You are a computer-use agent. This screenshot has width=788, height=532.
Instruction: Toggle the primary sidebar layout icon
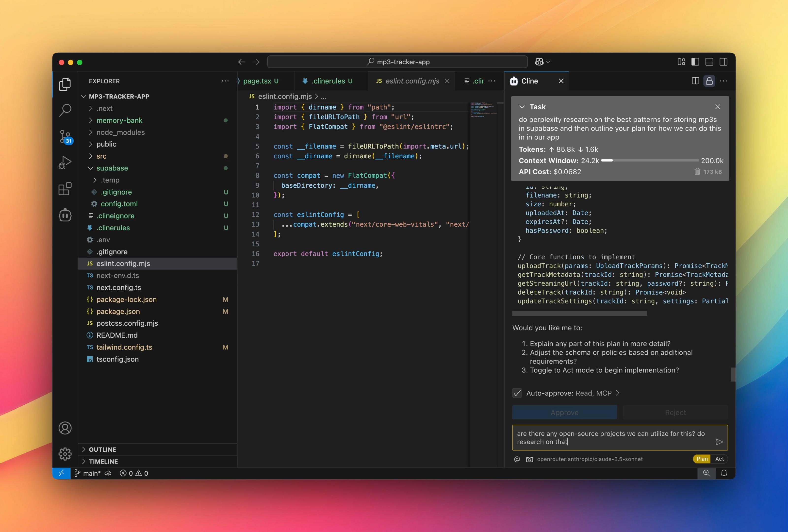coord(695,62)
